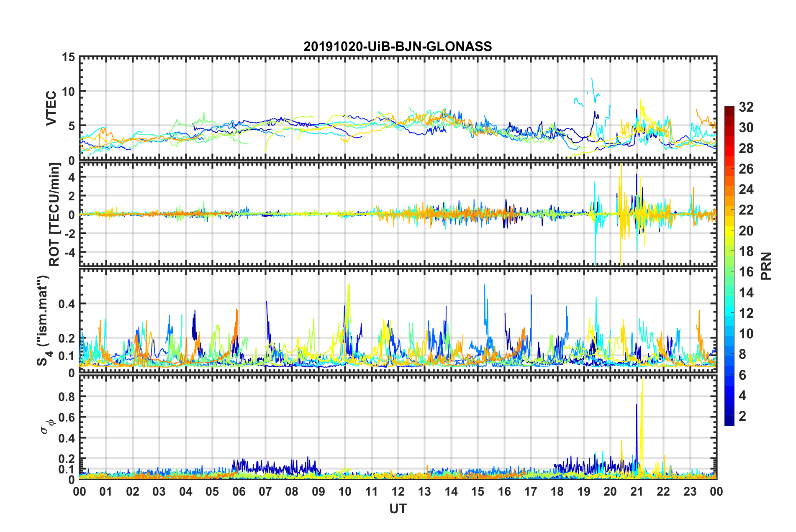Click the PRN colorbar label
This screenshot has height=532, width=796.
point(766,266)
